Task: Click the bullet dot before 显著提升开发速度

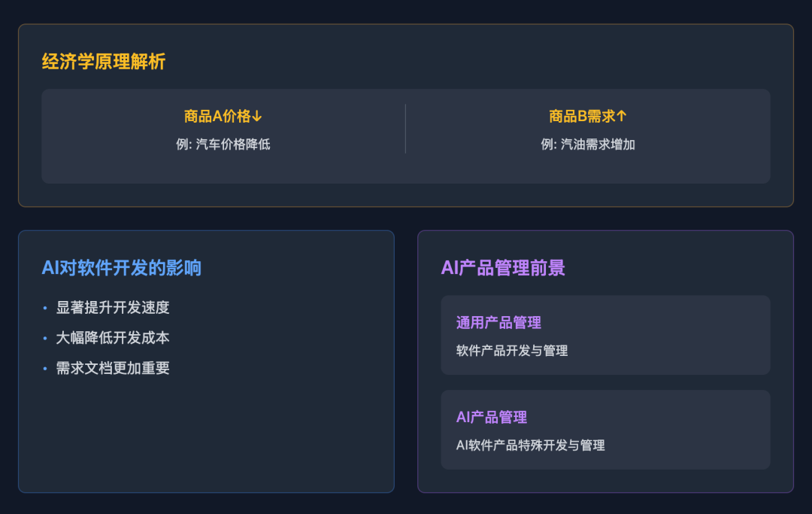Action: click(x=45, y=309)
